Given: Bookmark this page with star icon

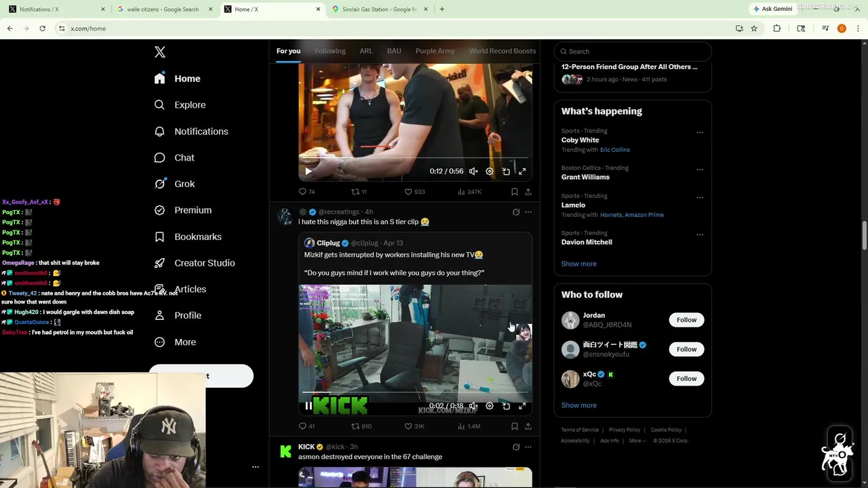Looking at the screenshot, I should tap(754, 28).
